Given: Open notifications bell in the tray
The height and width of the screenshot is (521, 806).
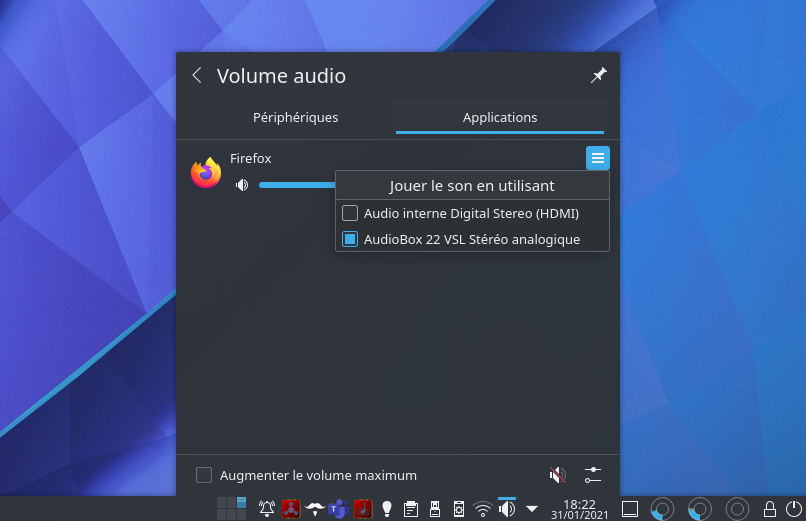Looking at the screenshot, I should pos(267,509).
